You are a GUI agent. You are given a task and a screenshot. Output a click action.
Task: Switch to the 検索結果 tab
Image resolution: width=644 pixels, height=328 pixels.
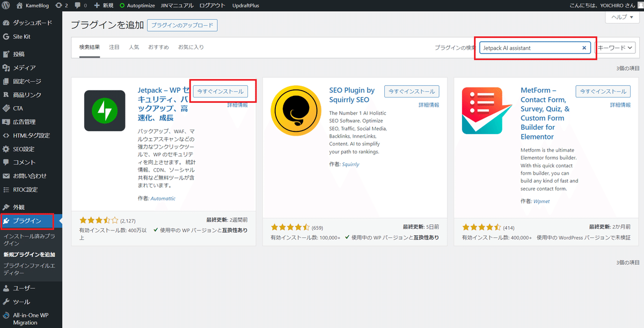90,47
